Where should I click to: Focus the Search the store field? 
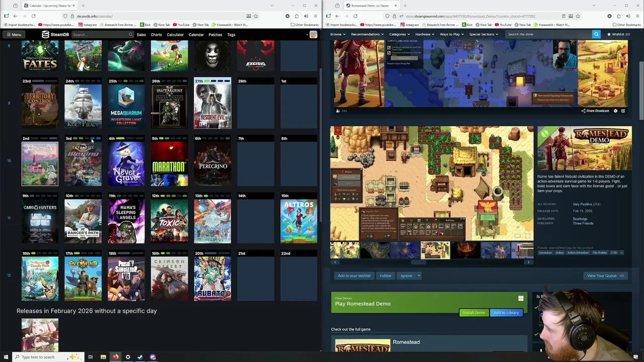coord(548,34)
